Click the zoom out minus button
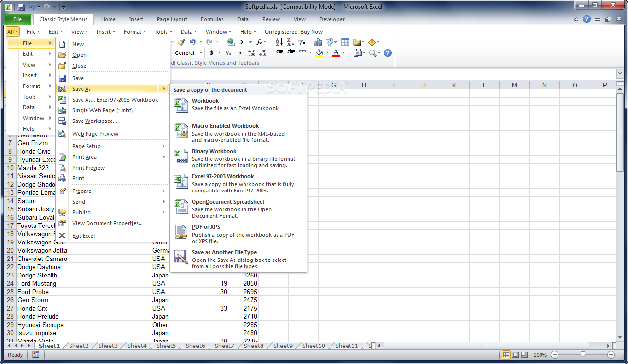 click(x=555, y=355)
